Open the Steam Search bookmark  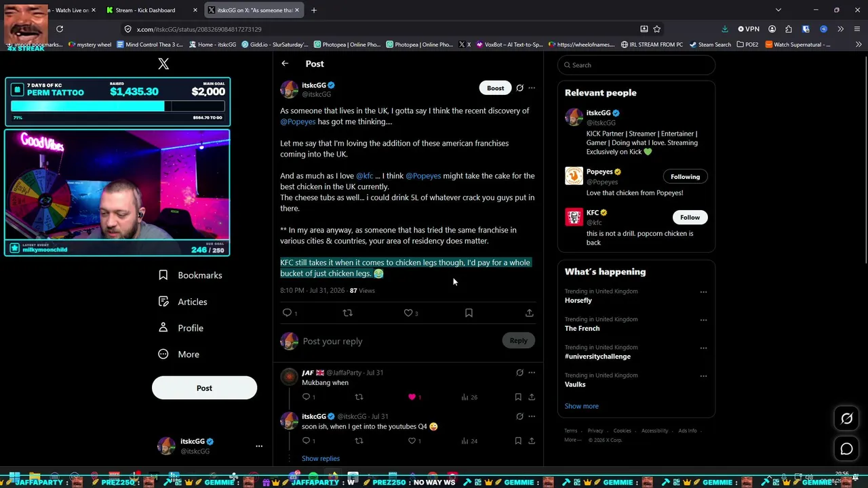[710, 45]
